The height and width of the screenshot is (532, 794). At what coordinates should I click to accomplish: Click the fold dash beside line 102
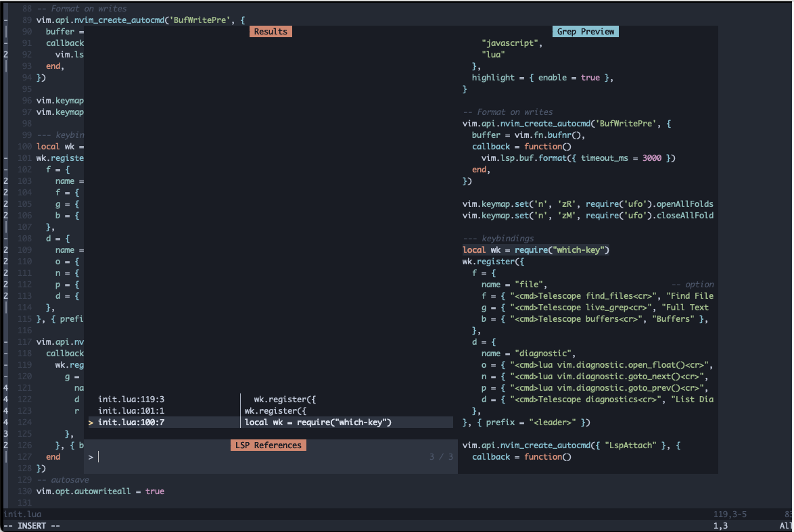[x=4, y=169]
